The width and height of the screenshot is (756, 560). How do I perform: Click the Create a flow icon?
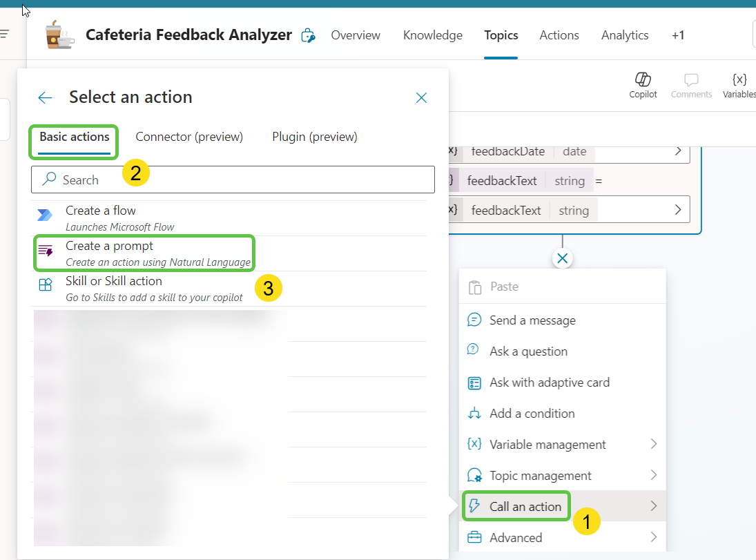pyautogui.click(x=46, y=216)
